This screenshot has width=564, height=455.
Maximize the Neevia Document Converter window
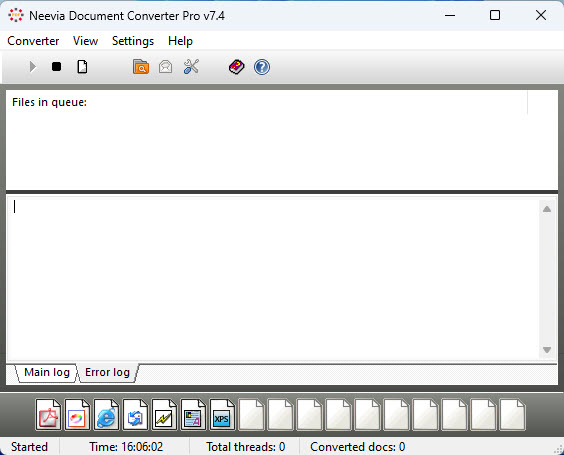[x=495, y=15]
